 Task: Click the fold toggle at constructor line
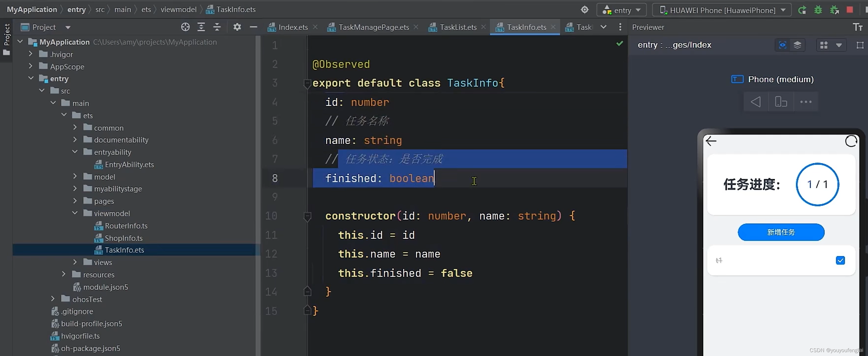(x=307, y=216)
